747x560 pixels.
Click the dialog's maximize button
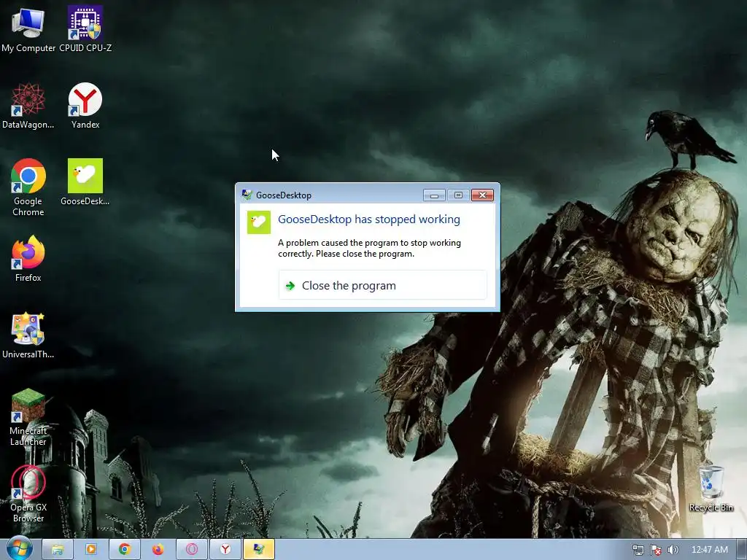coord(458,195)
